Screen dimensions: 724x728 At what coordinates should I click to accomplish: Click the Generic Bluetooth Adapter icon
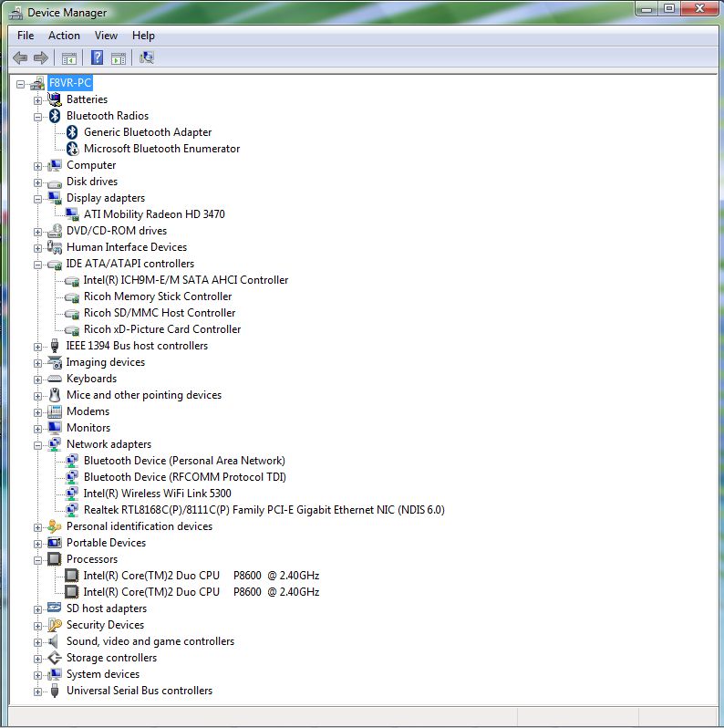(73, 132)
